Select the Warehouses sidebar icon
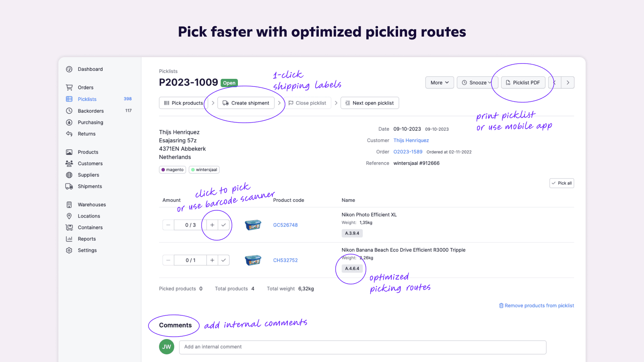Viewport: 644px width, 362px height. click(69, 204)
